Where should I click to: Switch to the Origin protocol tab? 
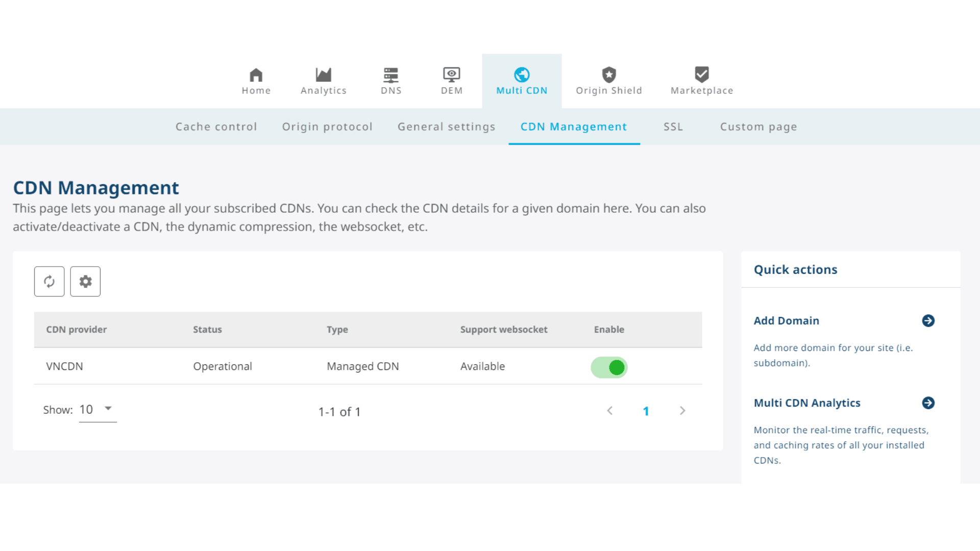pos(327,127)
